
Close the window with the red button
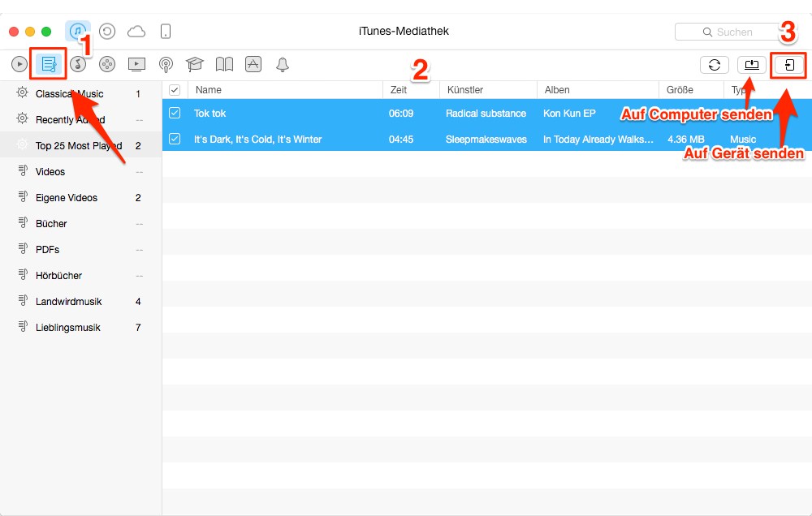tap(14, 32)
